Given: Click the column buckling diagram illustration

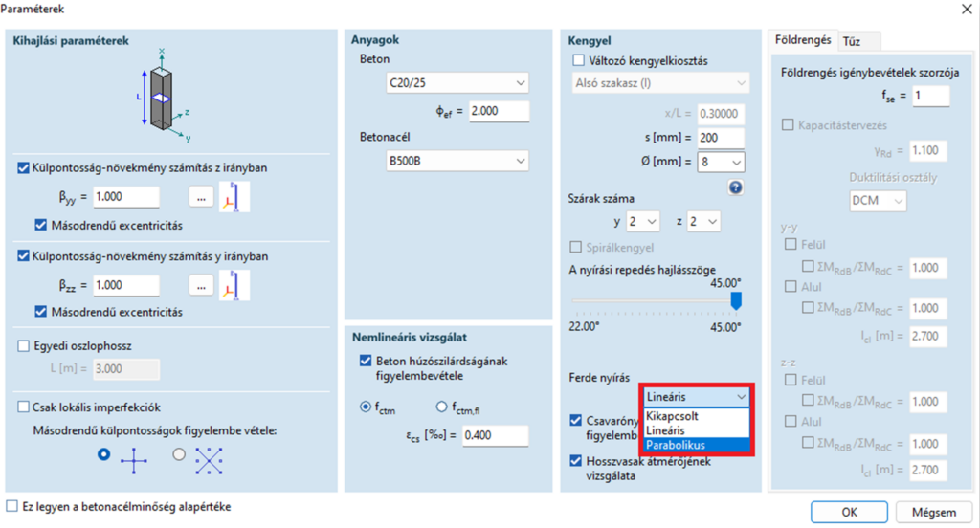Looking at the screenshot, I should [162, 94].
